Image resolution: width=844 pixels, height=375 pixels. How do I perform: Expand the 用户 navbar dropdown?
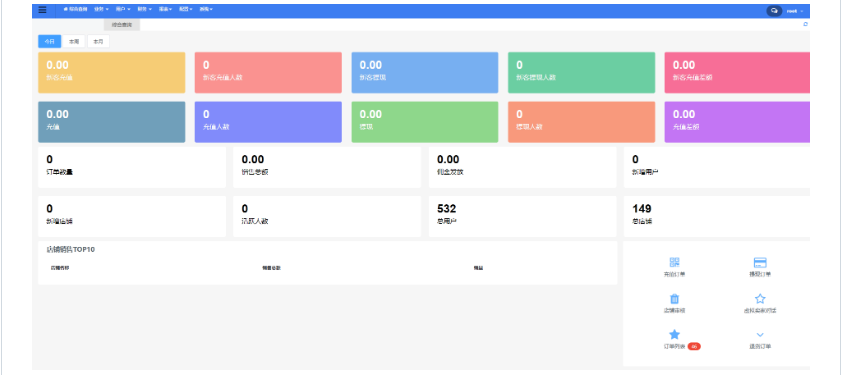click(123, 10)
